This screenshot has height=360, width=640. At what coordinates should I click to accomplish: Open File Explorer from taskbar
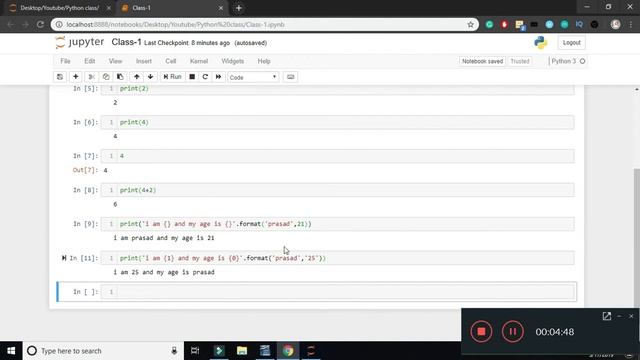tap(242, 351)
